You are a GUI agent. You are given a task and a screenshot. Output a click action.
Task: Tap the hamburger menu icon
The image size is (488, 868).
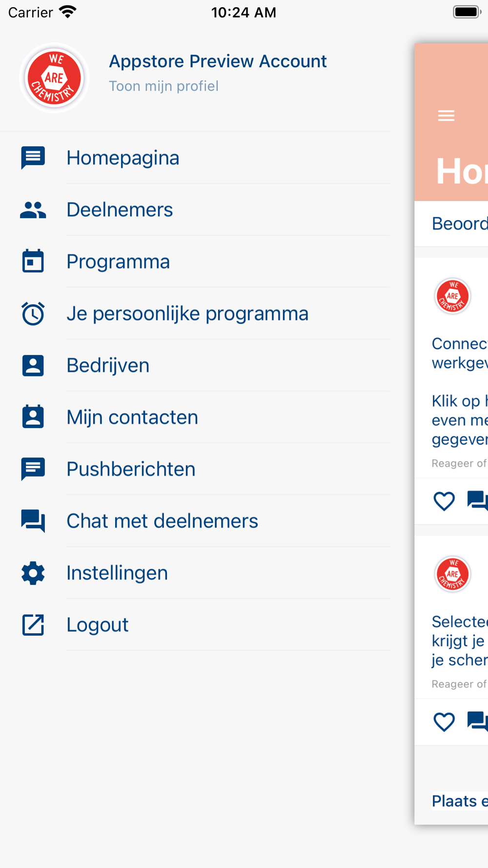pyautogui.click(x=446, y=116)
